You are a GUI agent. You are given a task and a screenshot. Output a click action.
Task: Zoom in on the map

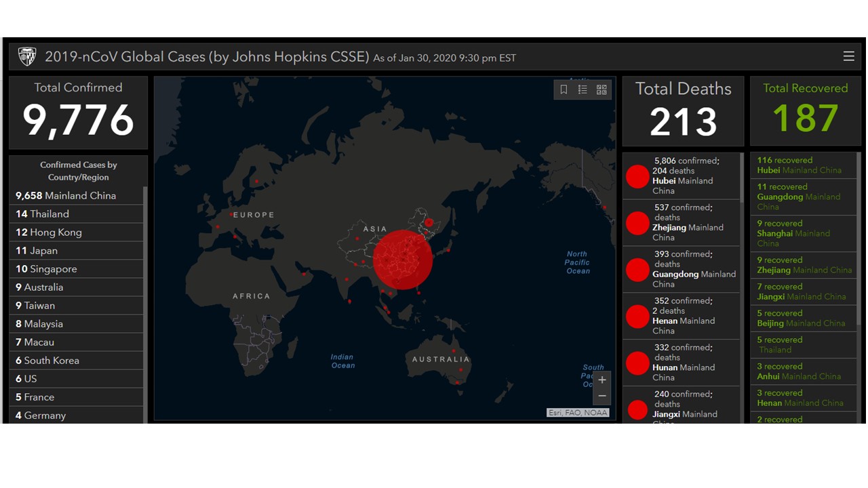[601, 380]
